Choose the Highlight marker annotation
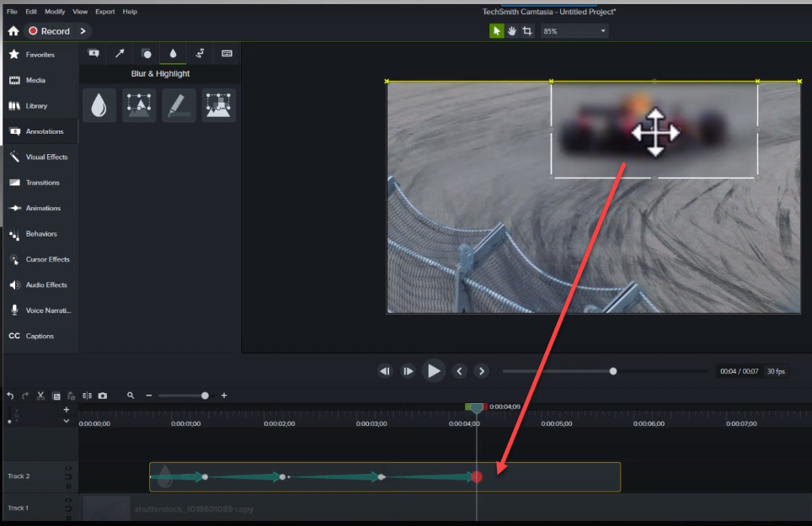The height and width of the screenshot is (526, 812). pos(179,105)
